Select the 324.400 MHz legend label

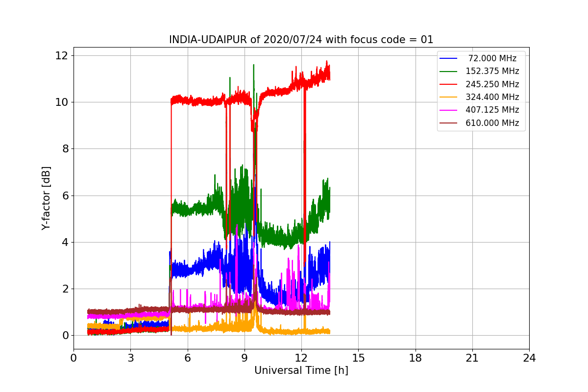click(x=492, y=97)
